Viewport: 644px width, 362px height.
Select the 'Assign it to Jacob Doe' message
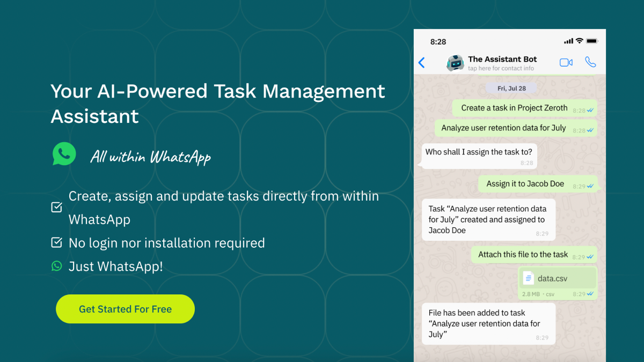pos(525,184)
